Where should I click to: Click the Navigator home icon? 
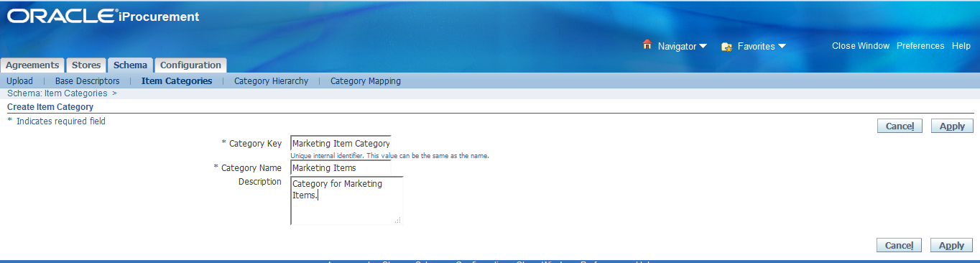647,45
